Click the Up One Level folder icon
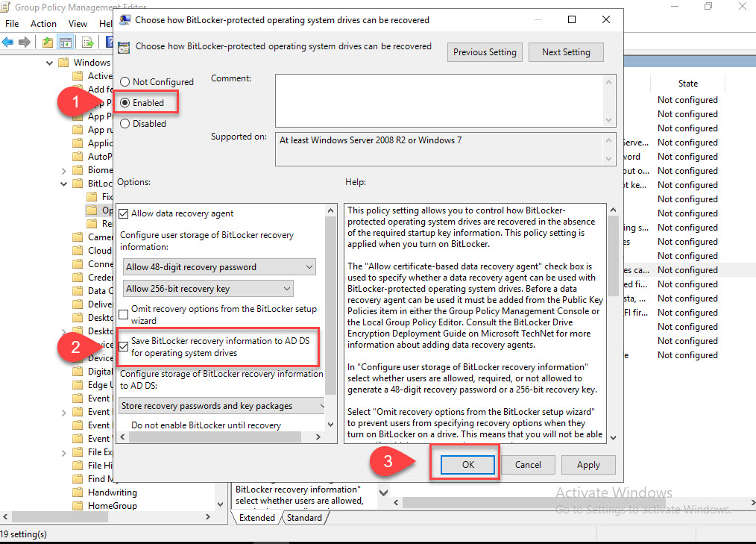Screen dimensions: 756x544 47,43
